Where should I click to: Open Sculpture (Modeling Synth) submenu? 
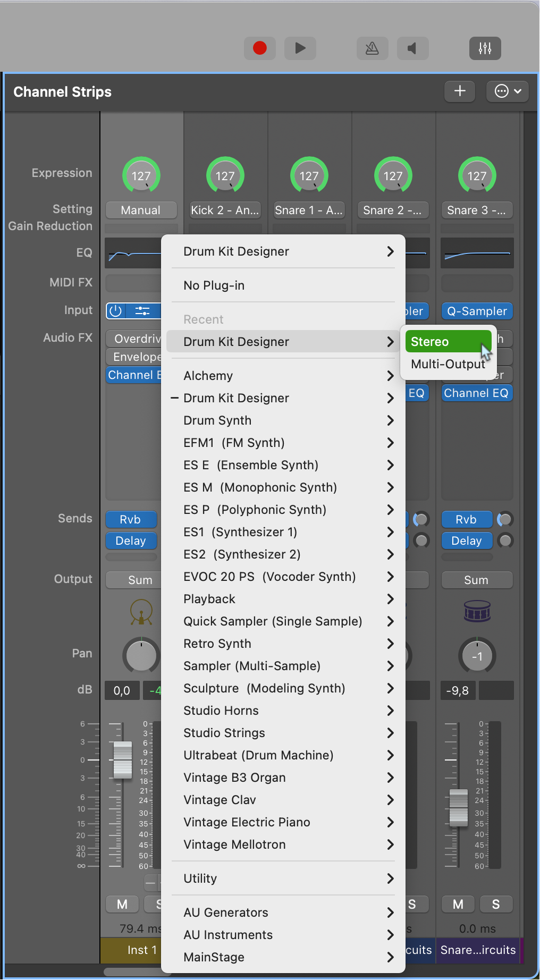283,688
